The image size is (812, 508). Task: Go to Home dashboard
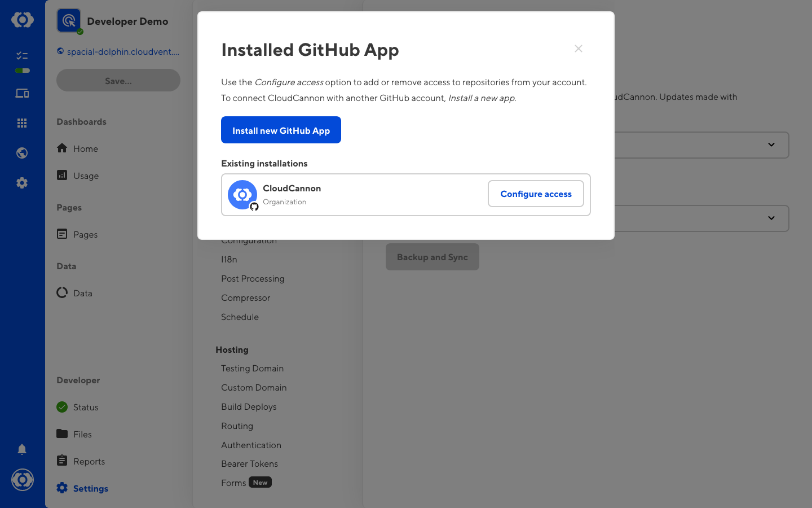tap(85, 148)
